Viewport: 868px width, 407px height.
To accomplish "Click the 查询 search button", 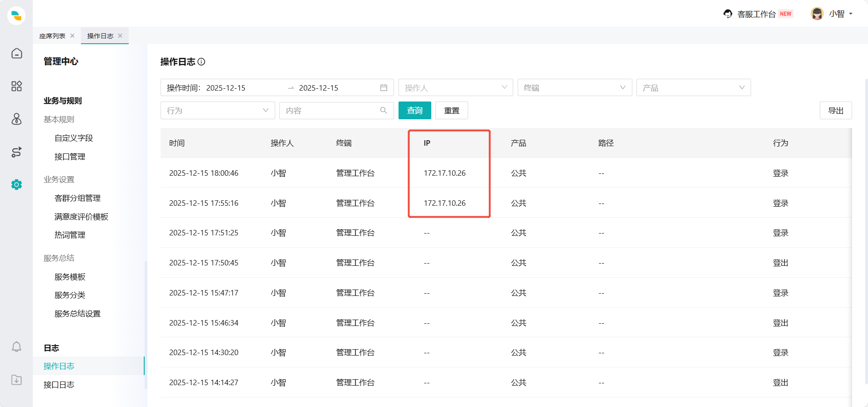I will 414,111.
